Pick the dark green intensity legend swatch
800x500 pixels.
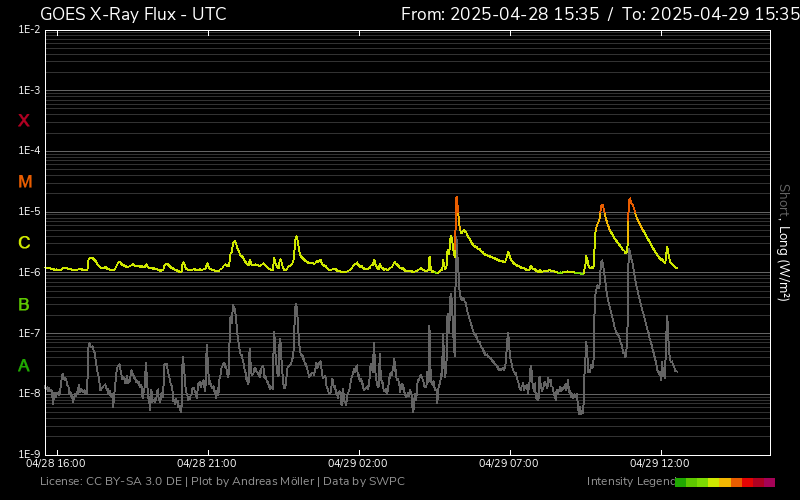click(x=681, y=482)
